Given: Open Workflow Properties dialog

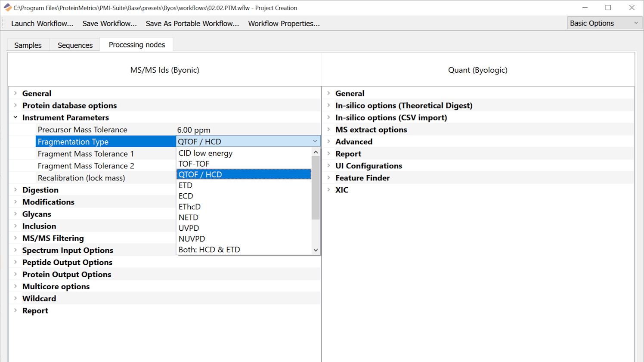Looking at the screenshot, I should [284, 24].
